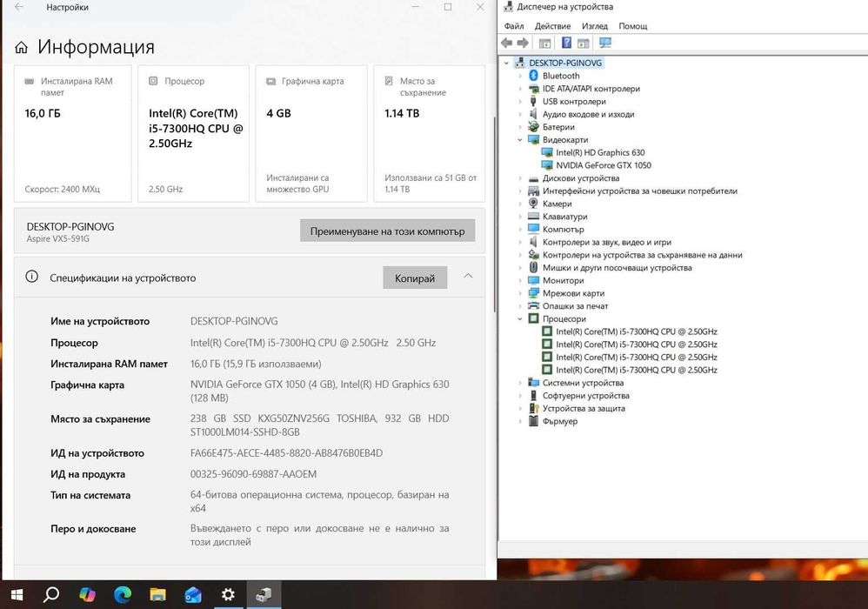
Task: Open taskbar search magnifier
Action: [51, 594]
